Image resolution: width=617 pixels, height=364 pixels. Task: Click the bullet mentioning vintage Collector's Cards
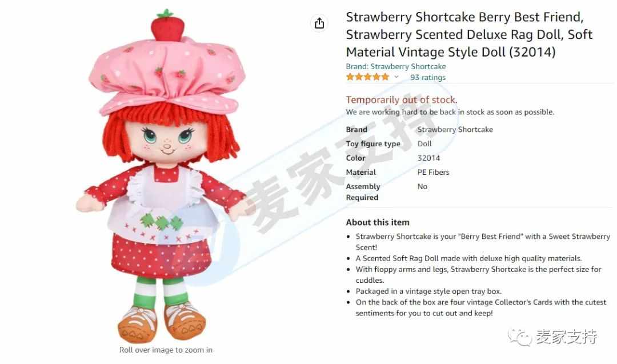click(481, 308)
